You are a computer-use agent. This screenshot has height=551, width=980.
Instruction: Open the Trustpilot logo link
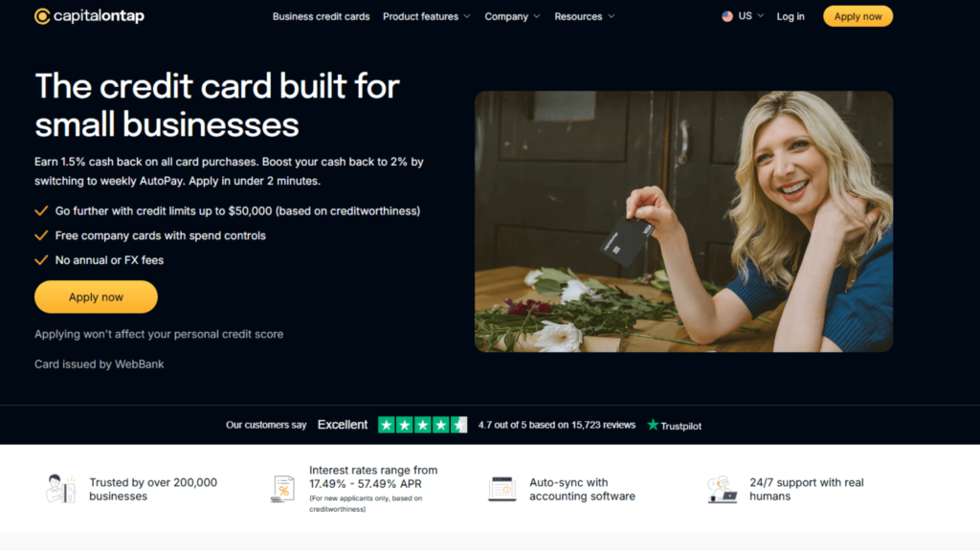coord(675,426)
